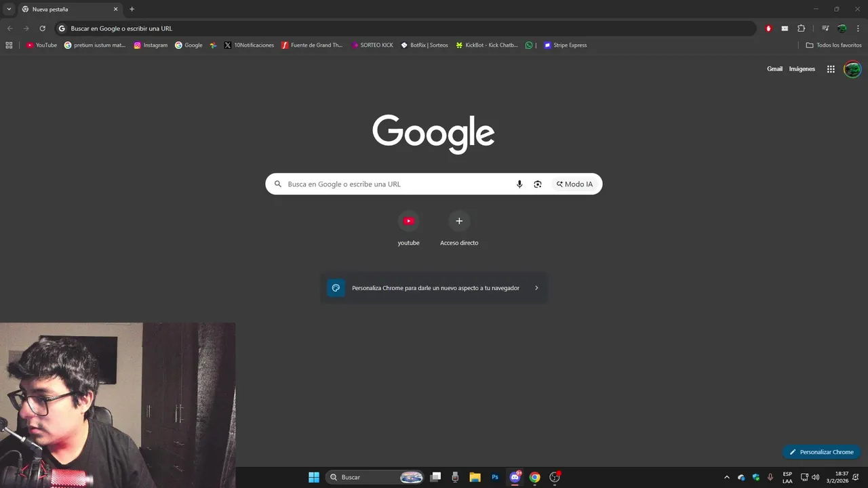Add a new Acceso directo shortcut
This screenshot has width=868, height=488.
459,228
